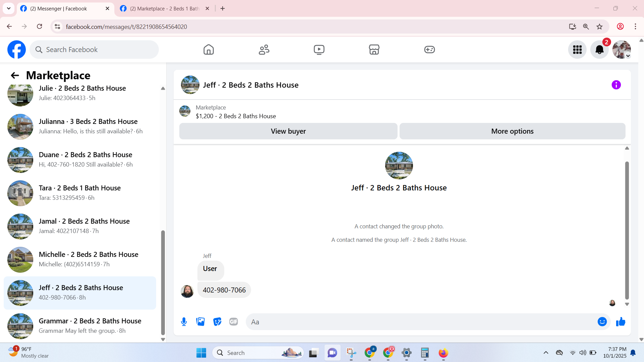Open the Marketplace store icon
Image resolution: width=644 pixels, height=362 pixels.
374,50
